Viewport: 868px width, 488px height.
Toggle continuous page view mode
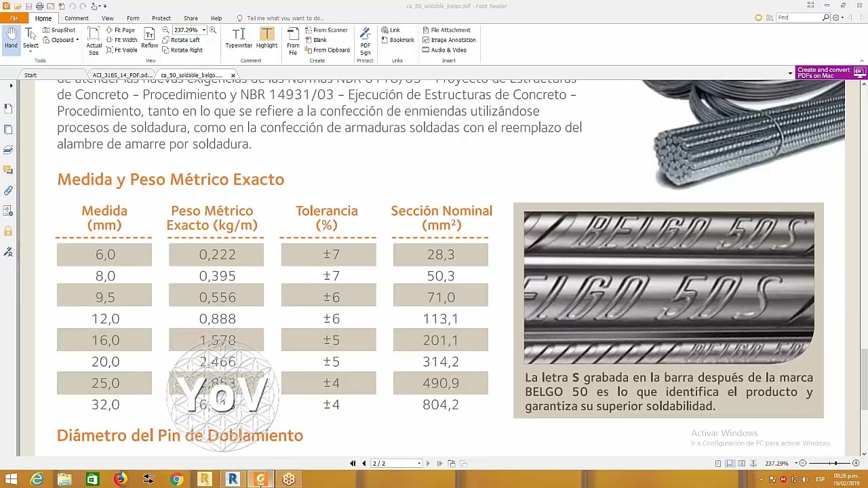point(730,464)
